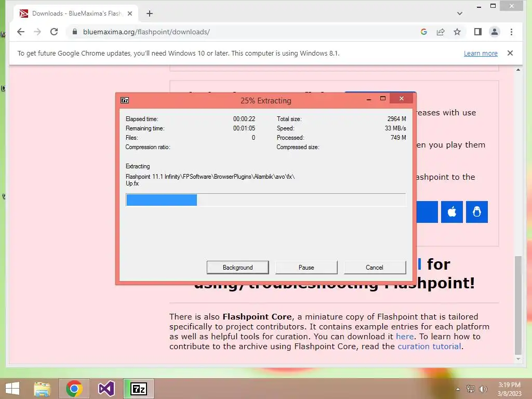
Task: Close the Downloads tab
Action: [x=129, y=14]
